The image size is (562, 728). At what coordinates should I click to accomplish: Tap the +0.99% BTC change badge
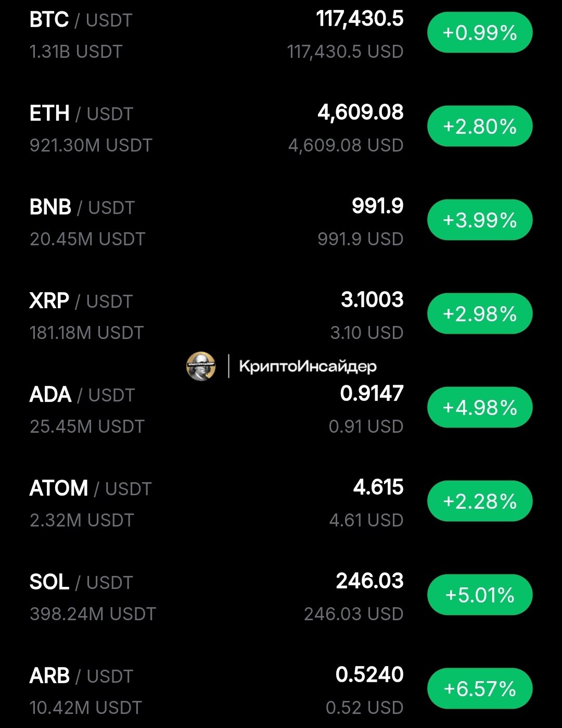click(480, 33)
